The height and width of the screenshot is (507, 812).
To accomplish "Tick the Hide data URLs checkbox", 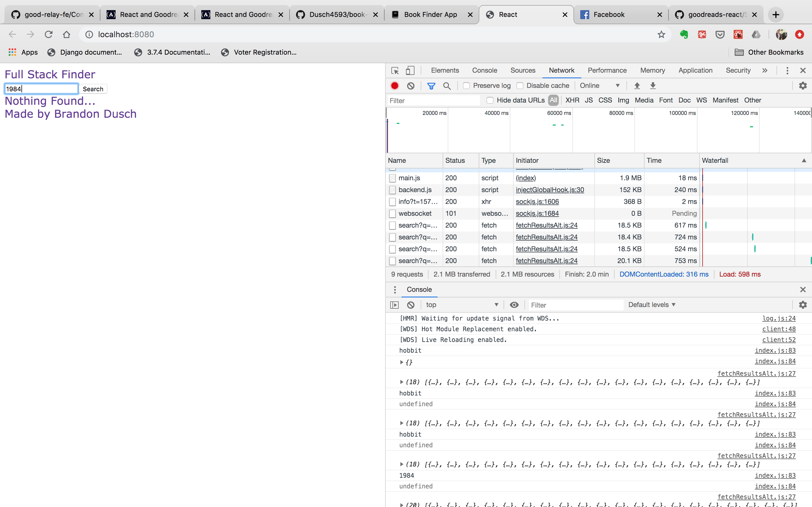I will coord(490,100).
